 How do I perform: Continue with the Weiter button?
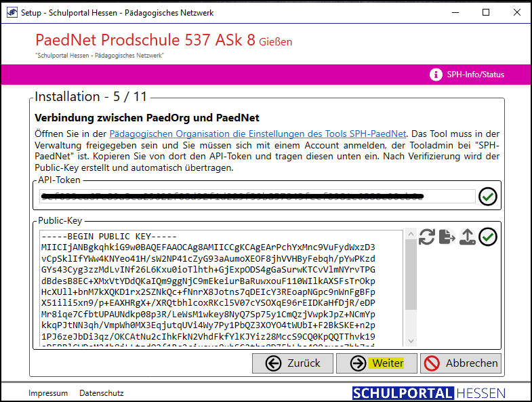click(377, 363)
